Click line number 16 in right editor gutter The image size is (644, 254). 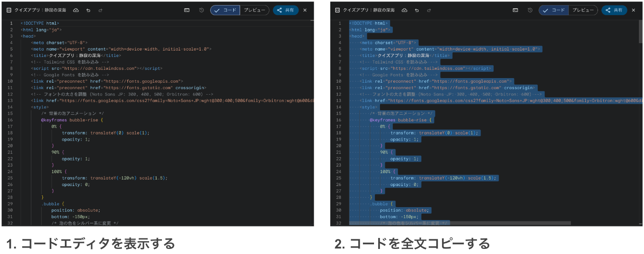(339, 120)
